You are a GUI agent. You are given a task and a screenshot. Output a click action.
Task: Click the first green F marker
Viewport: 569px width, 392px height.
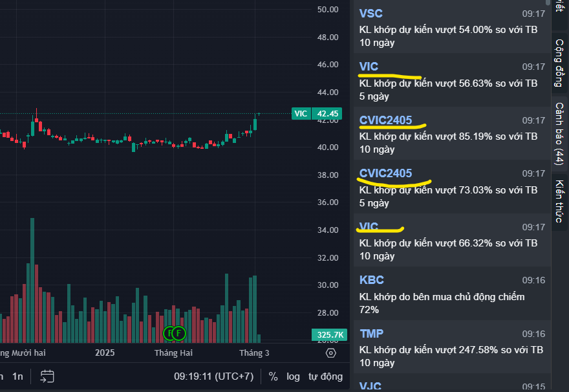click(x=169, y=333)
